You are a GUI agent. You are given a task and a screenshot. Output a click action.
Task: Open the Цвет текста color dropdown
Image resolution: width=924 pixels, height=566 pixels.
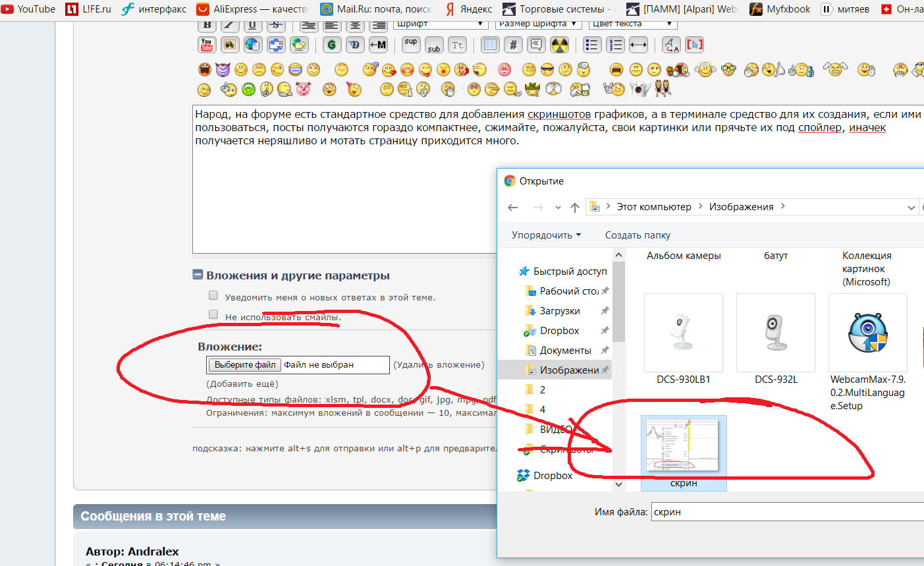pos(633,24)
